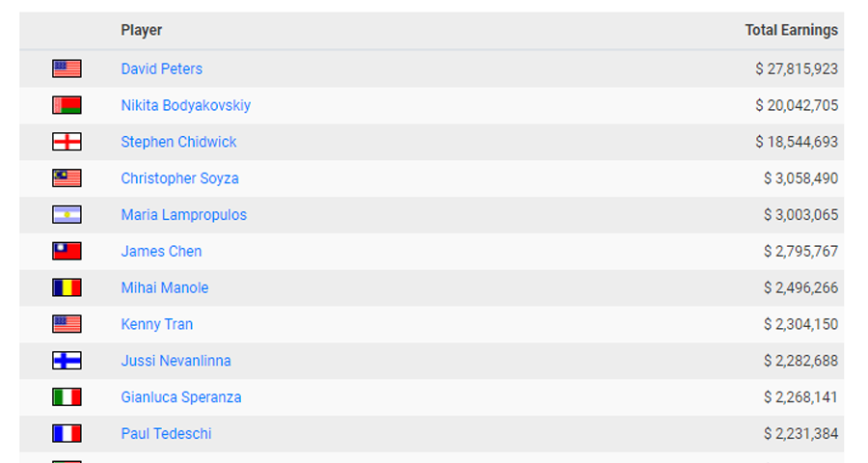The width and height of the screenshot is (868, 463).
Task: Click the Italy flag beside Gianluca Speranza
Action: [x=67, y=397]
